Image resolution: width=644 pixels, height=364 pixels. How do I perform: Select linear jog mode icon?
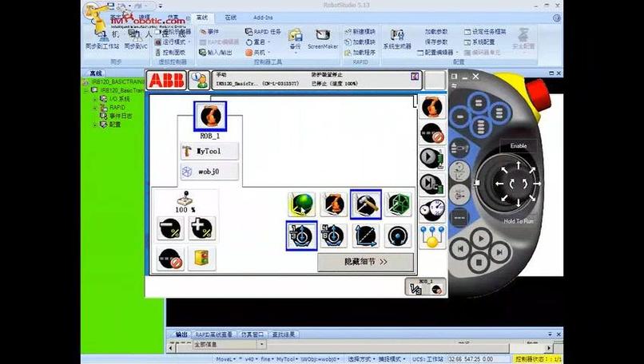point(365,235)
